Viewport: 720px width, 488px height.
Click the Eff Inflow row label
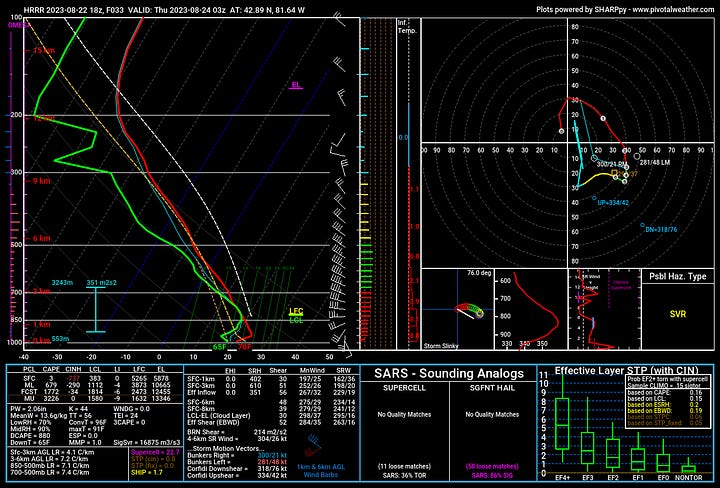coord(201,393)
